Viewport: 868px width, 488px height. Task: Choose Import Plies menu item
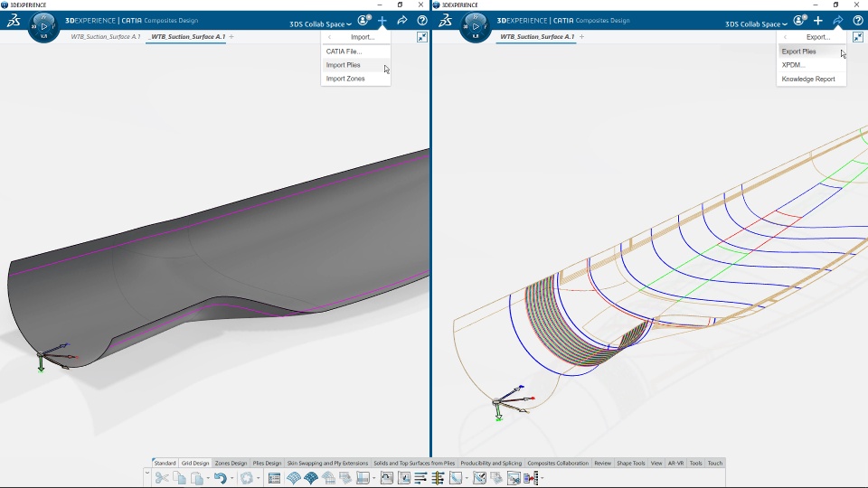pos(355,65)
